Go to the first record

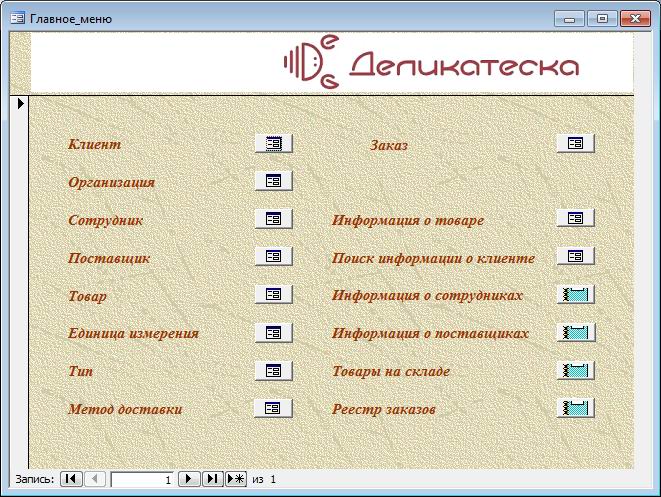[71, 480]
